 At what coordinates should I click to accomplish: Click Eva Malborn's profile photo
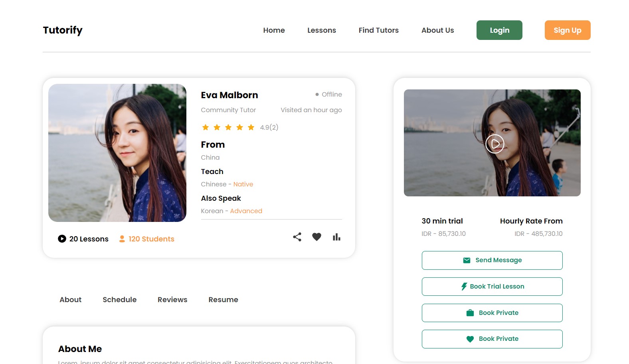[x=117, y=153]
